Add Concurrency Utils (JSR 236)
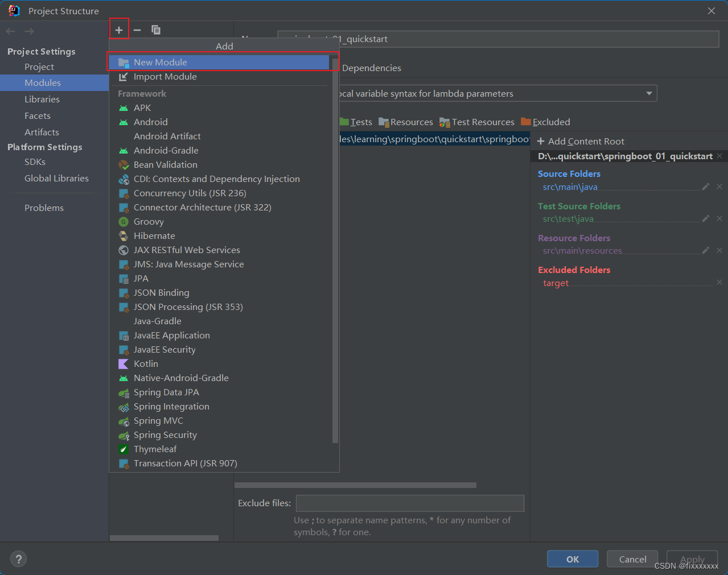728x575 pixels. (x=219, y=193)
